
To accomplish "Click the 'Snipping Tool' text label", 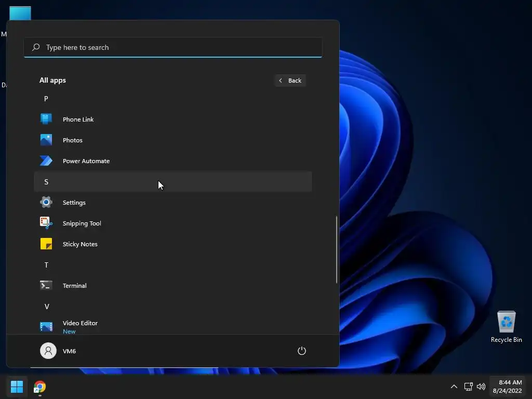I will click(x=82, y=223).
